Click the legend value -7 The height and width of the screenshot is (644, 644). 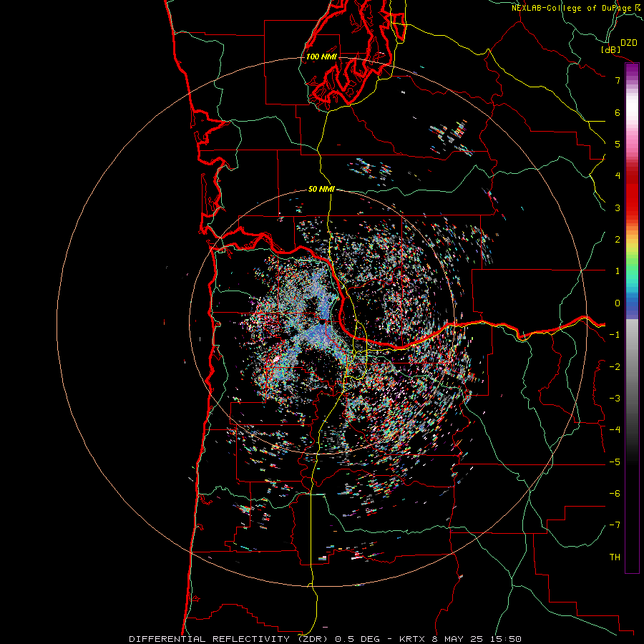coord(615,525)
